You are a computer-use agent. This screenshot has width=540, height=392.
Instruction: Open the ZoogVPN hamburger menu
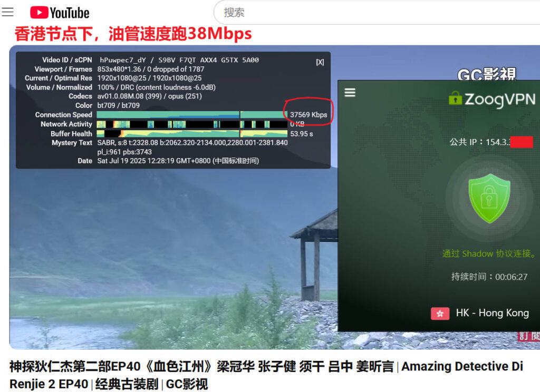pos(350,93)
